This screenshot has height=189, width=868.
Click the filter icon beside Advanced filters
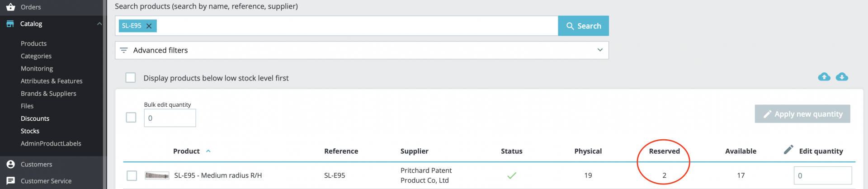point(124,50)
